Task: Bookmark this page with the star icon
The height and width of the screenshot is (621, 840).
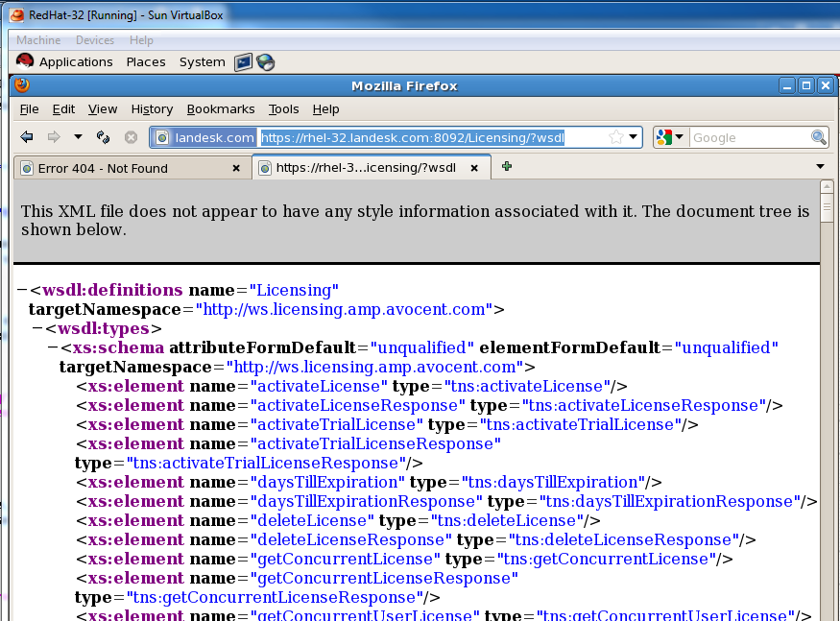Action: coord(616,137)
